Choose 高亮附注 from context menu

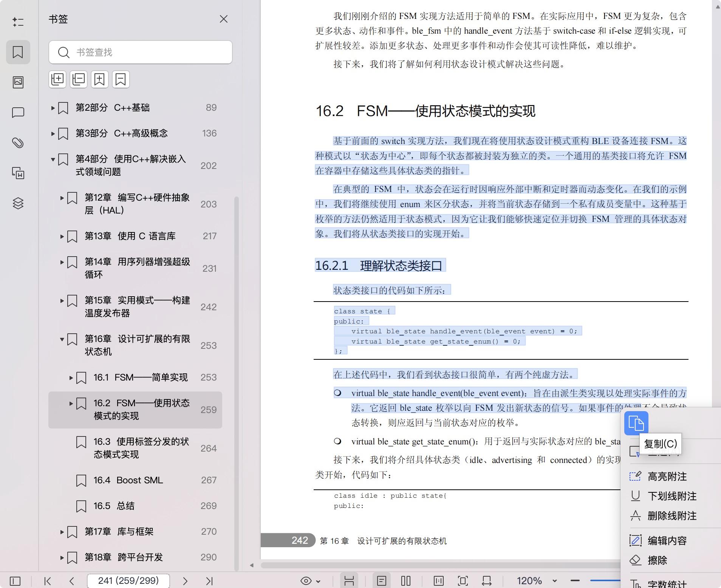click(667, 477)
